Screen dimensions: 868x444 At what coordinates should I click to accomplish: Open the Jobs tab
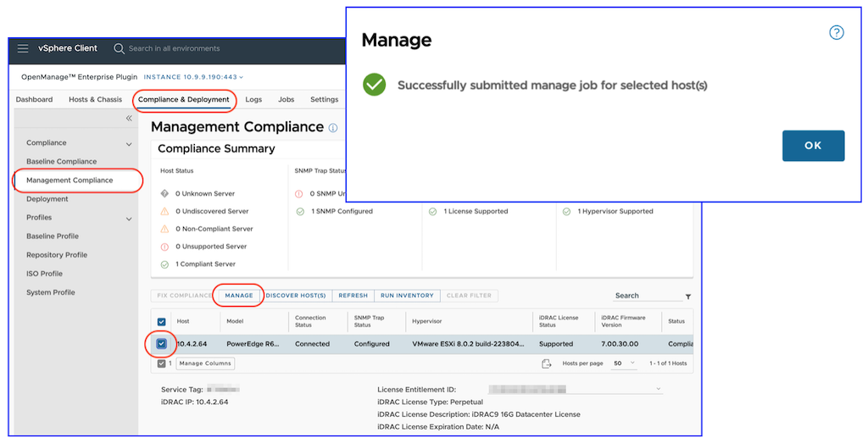coord(287,100)
